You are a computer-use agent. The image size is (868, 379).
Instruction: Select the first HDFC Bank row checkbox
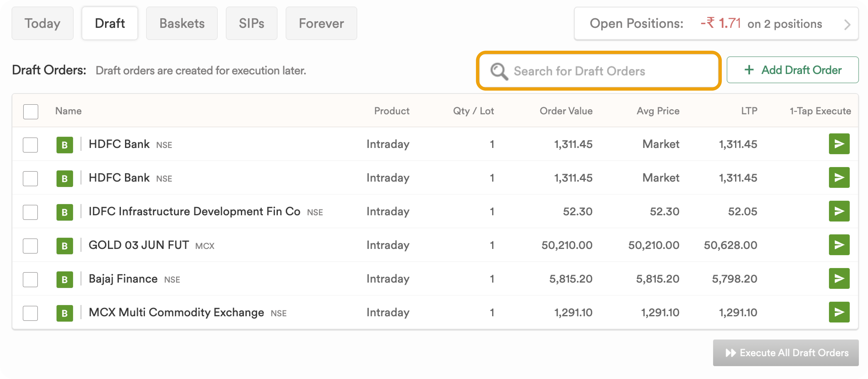click(30, 145)
